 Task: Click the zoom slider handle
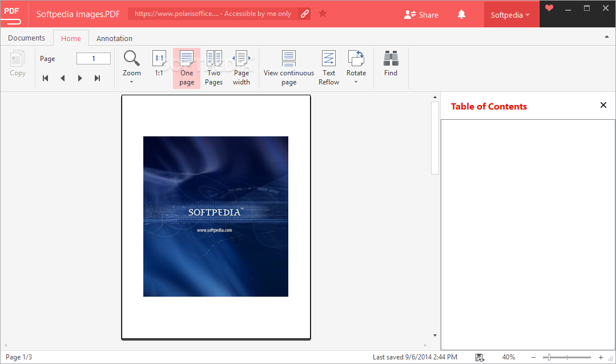[549, 357]
